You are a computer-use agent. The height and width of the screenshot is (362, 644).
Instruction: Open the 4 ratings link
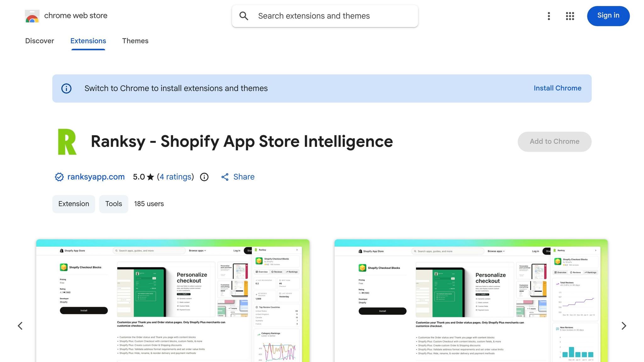tap(175, 177)
